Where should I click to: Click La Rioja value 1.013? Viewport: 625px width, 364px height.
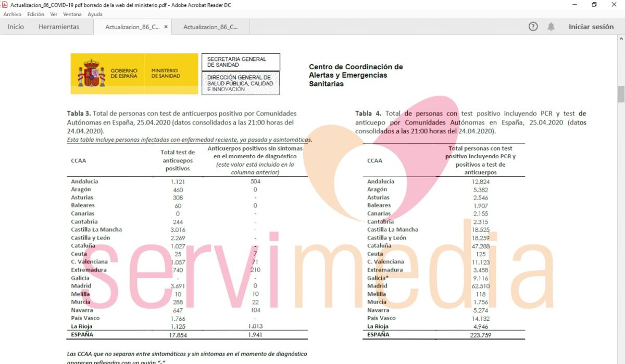(x=255, y=327)
